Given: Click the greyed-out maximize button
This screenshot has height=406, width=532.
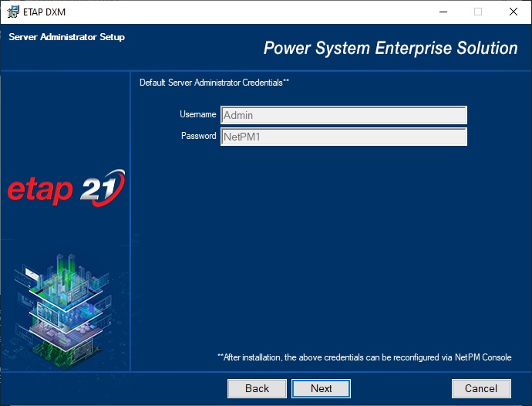Looking at the screenshot, I should pos(478,12).
